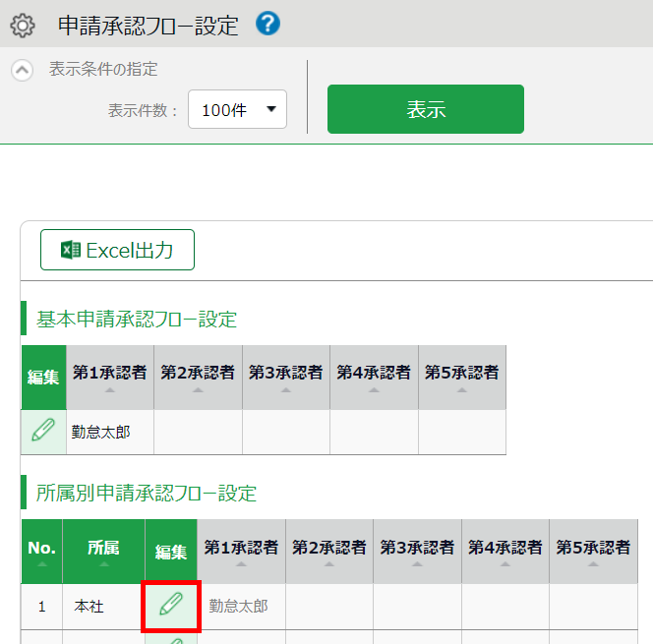Sort basic flow table by 第5承認者

click(461, 378)
